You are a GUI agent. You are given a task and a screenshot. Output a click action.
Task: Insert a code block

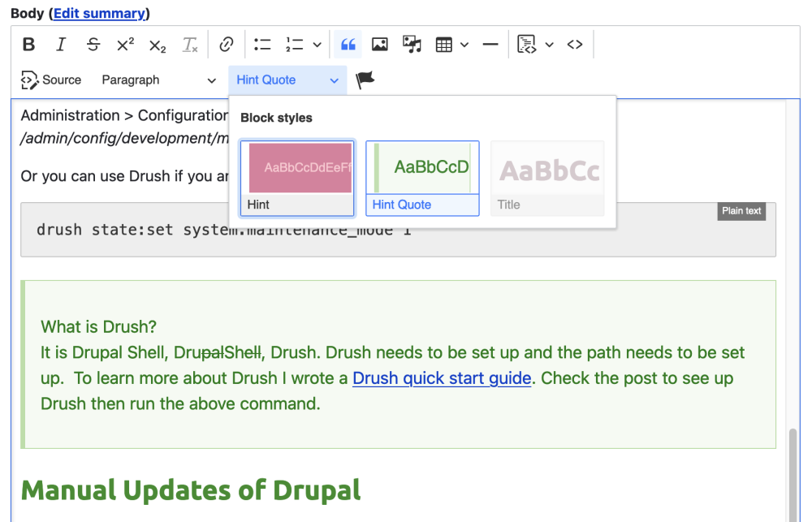527,45
